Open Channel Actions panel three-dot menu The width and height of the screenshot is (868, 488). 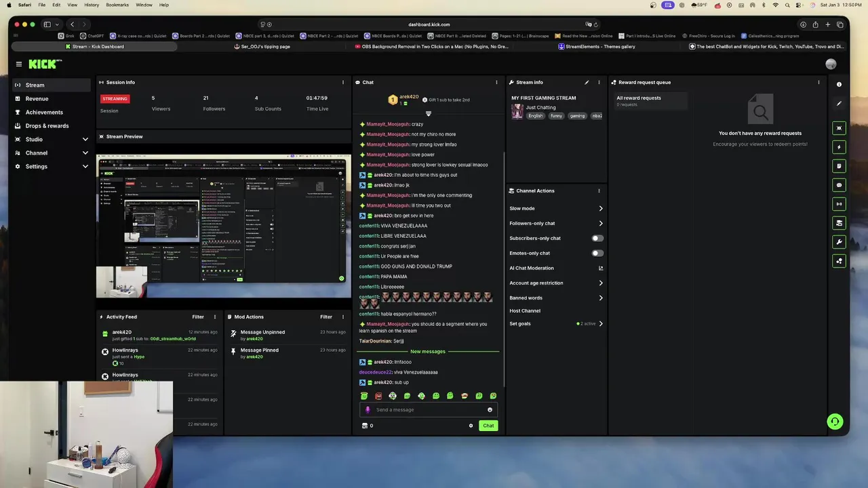click(599, 191)
